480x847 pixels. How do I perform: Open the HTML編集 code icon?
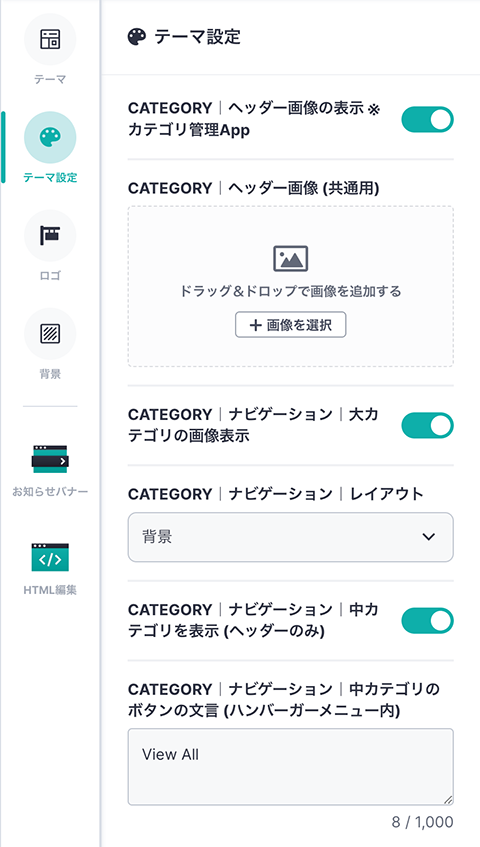[x=50, y=557]
